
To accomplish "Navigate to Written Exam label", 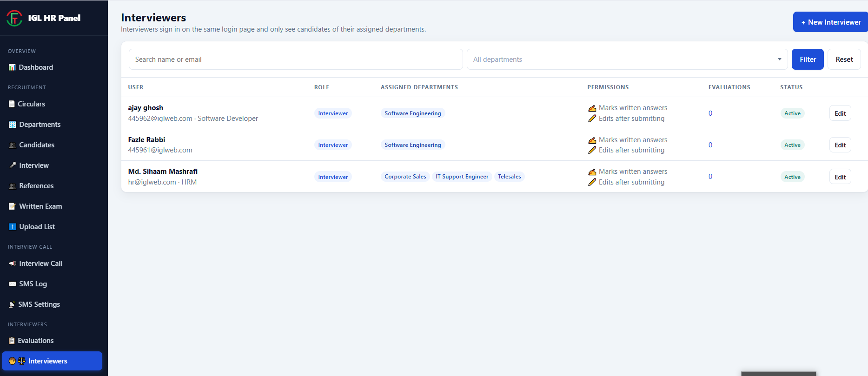I will pos(40,206).
